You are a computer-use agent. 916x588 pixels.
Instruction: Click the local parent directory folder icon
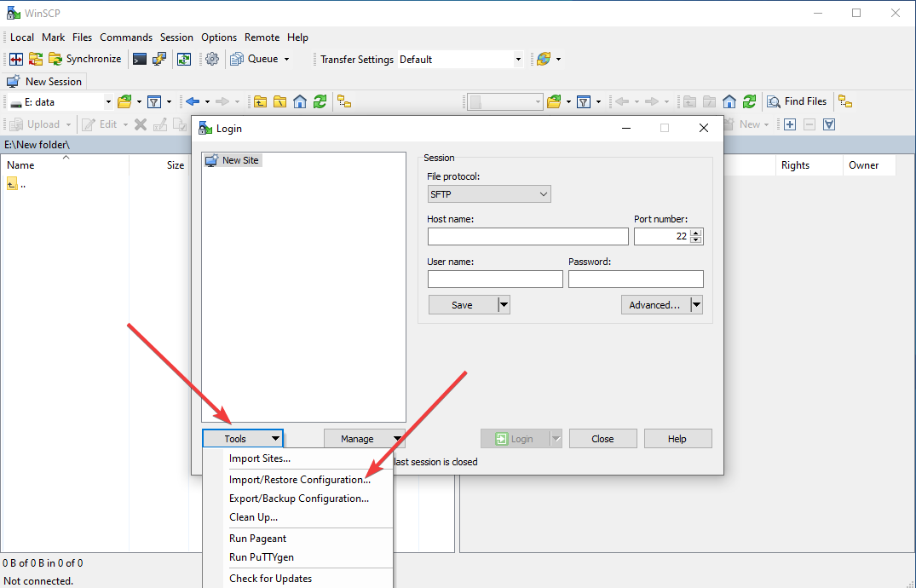(261, 101)
